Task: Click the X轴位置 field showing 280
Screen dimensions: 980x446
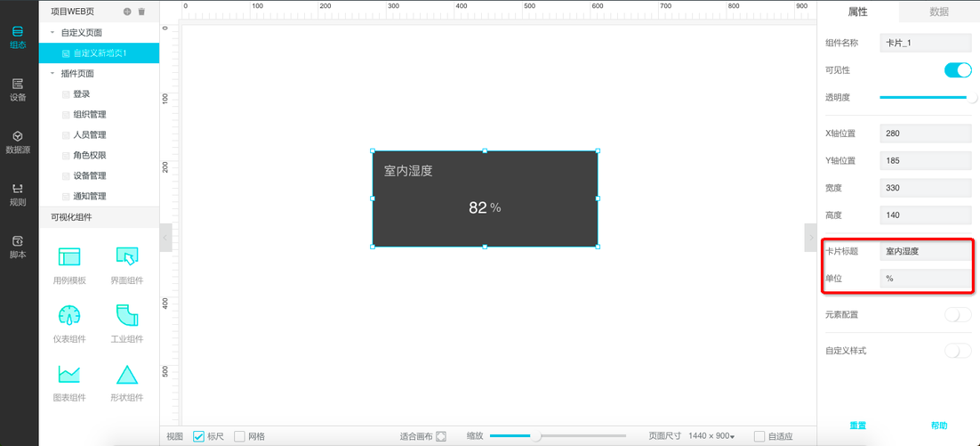Action: (926, 134)
